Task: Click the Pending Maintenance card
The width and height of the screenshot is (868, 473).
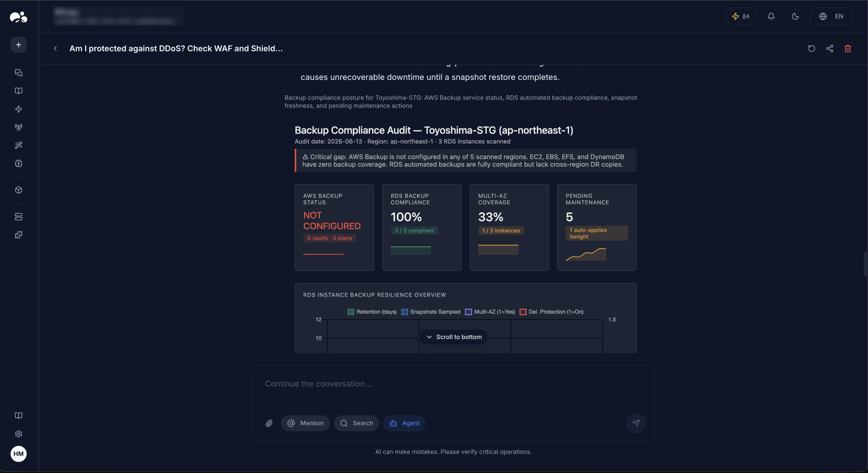Action: [x=597, y=227]
